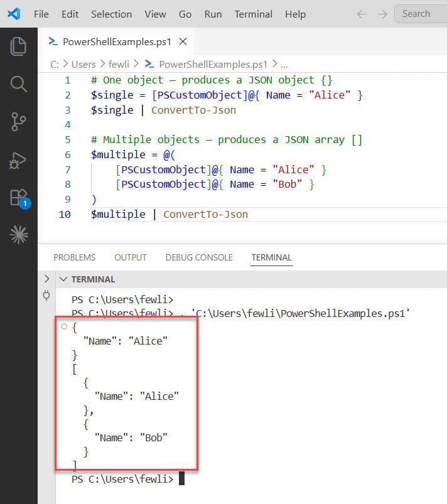This screenshot has width=447, height=504.
Task: Click the "Bob" string on line 8
Action: [287, 184]
